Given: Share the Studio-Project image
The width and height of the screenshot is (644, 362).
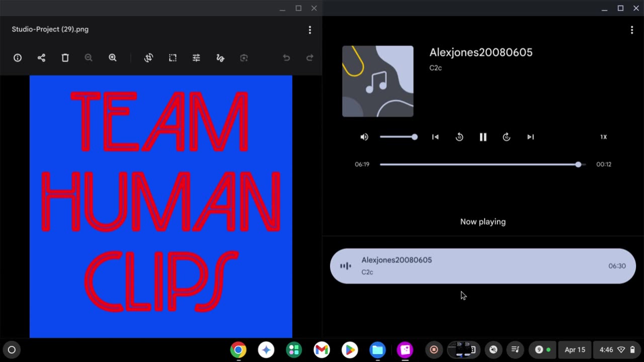Looking at the screenshot, I should click(x=41, y=58).
